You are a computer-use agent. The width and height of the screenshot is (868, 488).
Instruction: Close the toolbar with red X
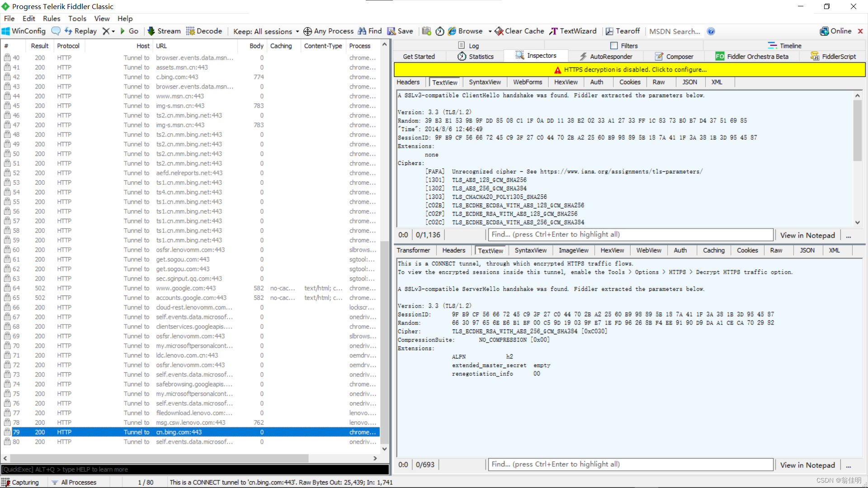pos(860,31)
